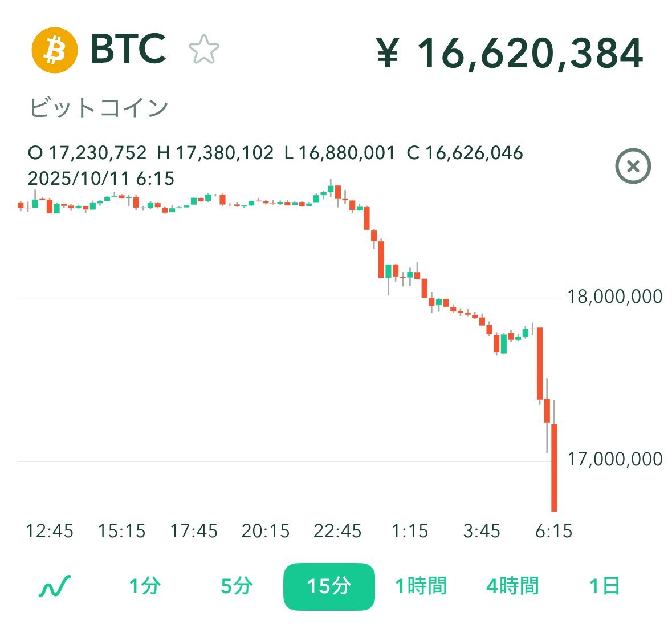Close the OHLC info with the X icon

tap(633, 167)
